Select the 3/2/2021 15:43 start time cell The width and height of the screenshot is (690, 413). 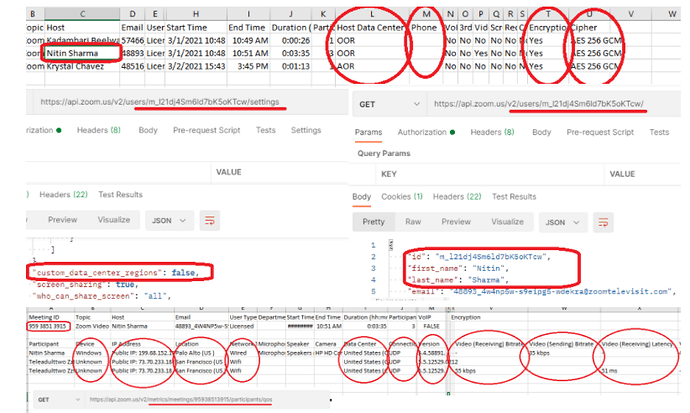pyautogui.click(x=196, y=66)
